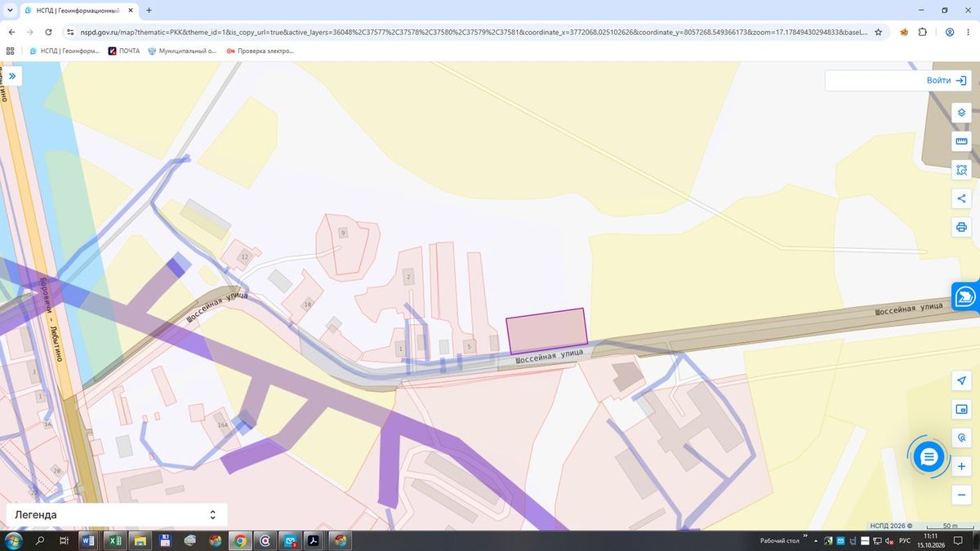The width and height of the screenshot is (980, 551).
Task: Open Word from the taskbar
Action: (88, 540)
